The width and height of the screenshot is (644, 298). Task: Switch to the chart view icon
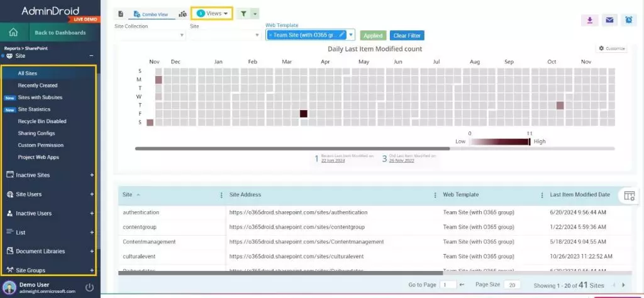coord(183,14)
